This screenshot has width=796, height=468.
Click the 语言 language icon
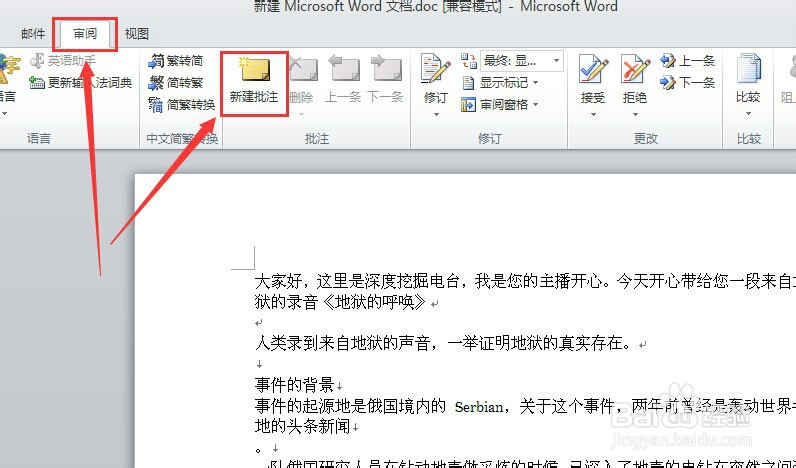pyautogui.click(x=9, y=69)
